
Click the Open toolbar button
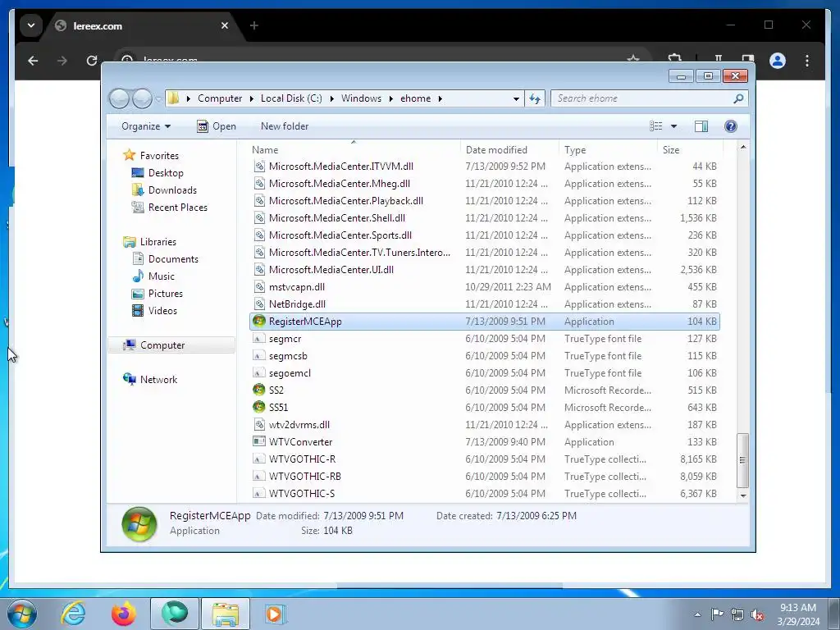click(x=217, y=126)
